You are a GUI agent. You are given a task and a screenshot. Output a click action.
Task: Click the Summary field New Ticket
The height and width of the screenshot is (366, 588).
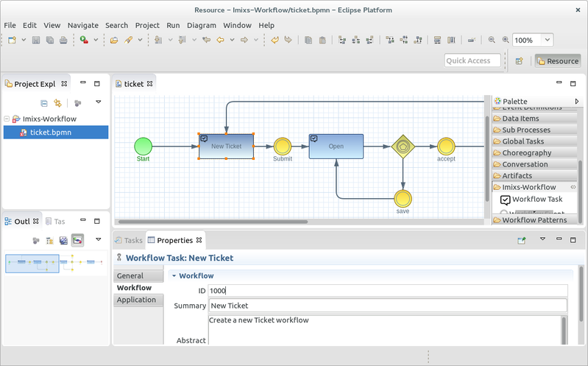coord(388,306)
